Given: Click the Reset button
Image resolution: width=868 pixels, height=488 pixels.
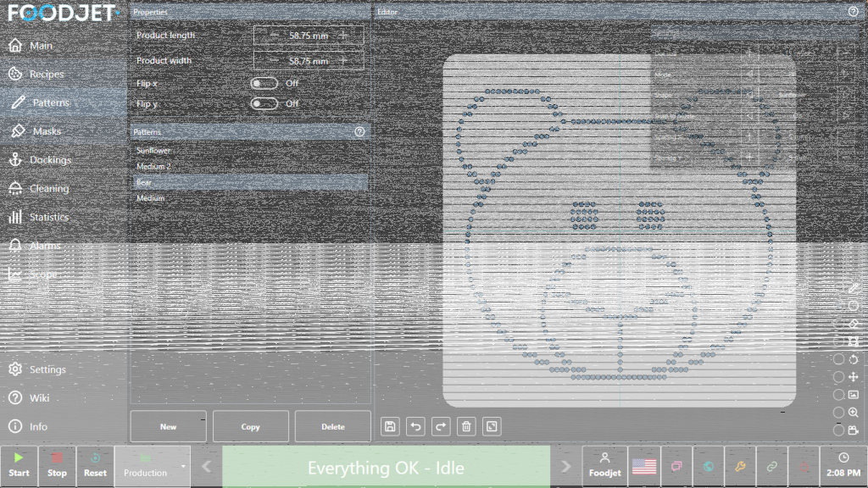Looking at the screenshot, I should point(95,466).
